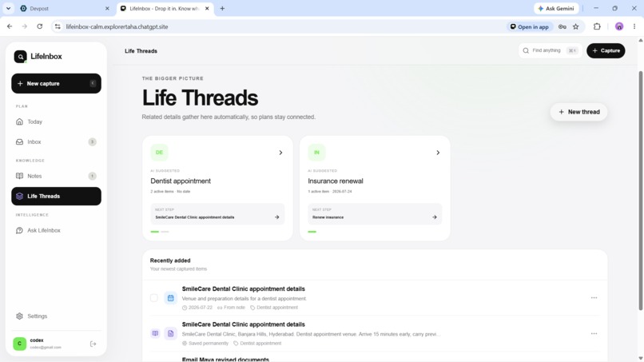The height and width of the screenshot is (362, 644).
Task: Open second SmileCare Dental Clinic appointment details title
Action: pos(243,324)
